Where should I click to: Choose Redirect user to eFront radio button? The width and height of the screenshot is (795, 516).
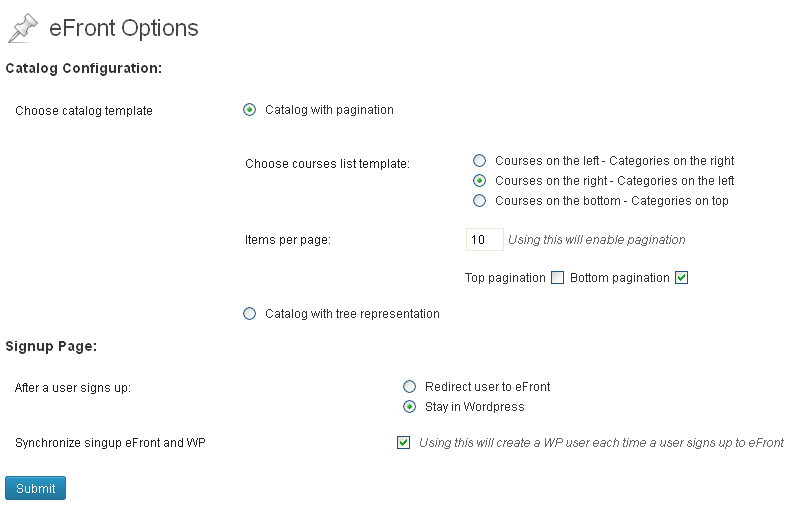pyautogui.click(x=409, y=387)
